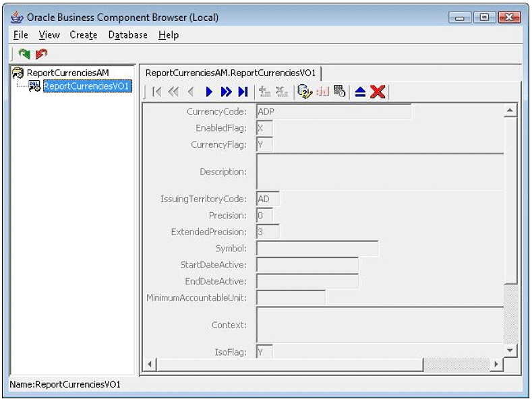
Task: Click the horizontal scrollbar thumb
Action: [290, 365]
